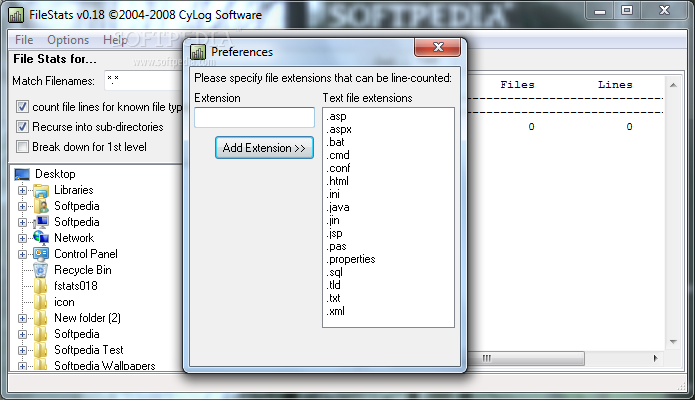Focus the Extension input field
The image size is (695, 400).
(x=254, y=118)
